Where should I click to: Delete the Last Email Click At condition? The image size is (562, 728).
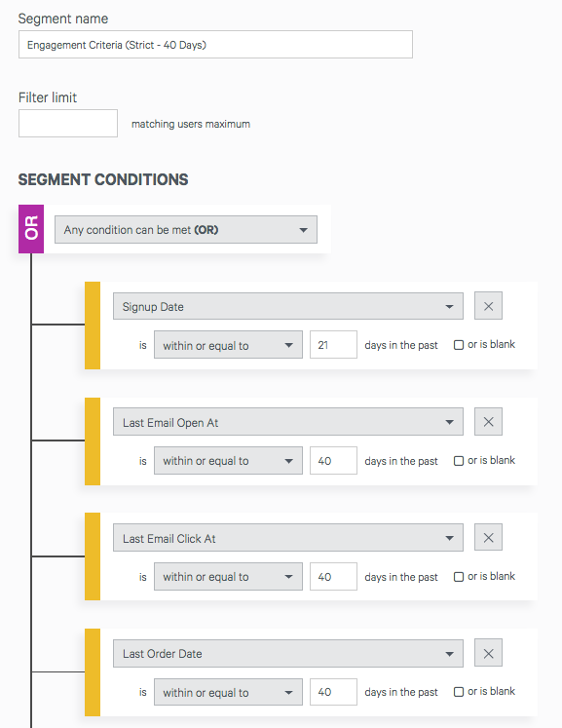click(x=488, y=538)
